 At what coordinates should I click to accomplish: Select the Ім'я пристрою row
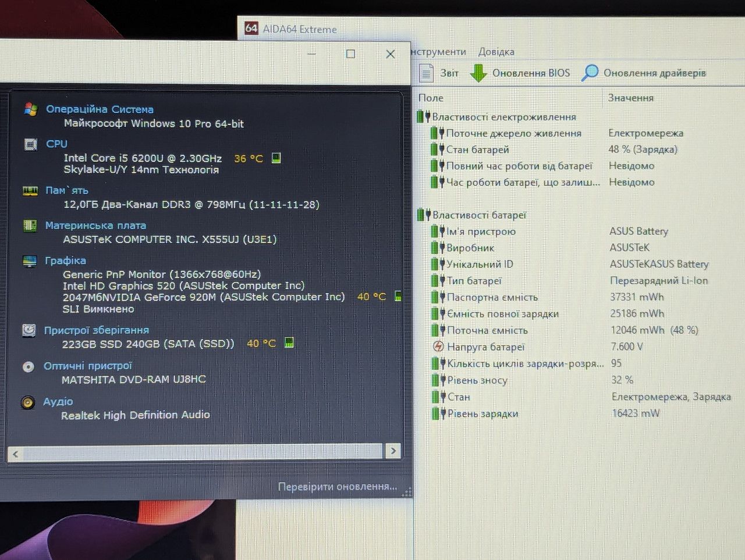tap(581, 231)
